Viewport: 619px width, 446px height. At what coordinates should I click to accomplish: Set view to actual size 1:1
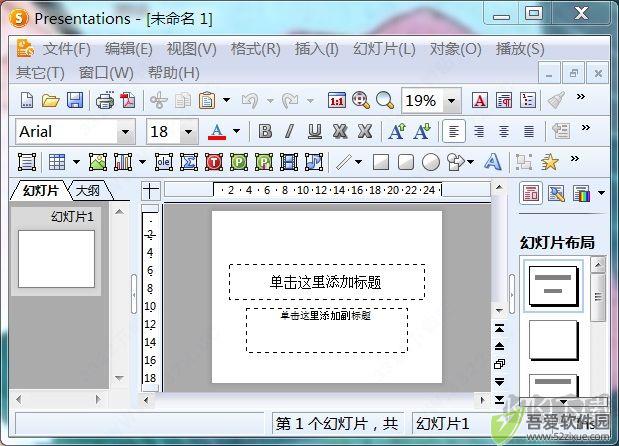tap(336, 100)
